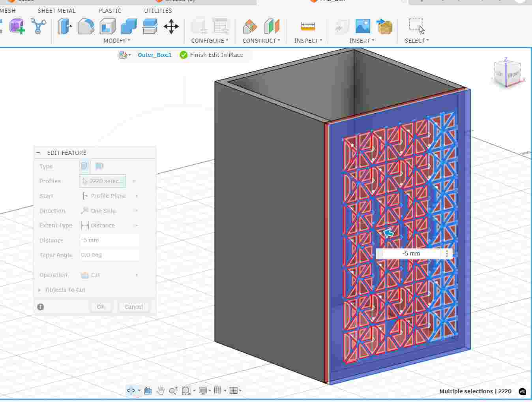Image resolution: width=532 pixels, height=402 pixels.
Task: Click OK to confirm the extrude edit
Action: coord(101,306)
